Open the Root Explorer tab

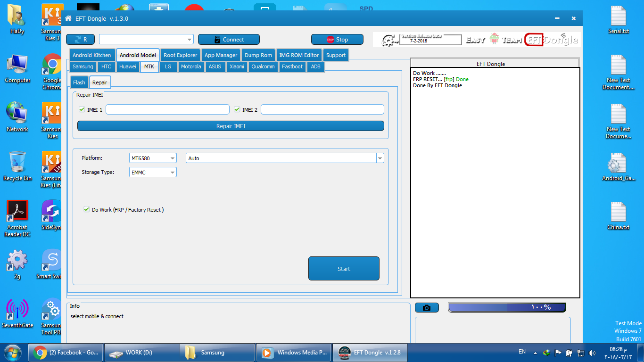pyautogui.click(x=181, y=55)
